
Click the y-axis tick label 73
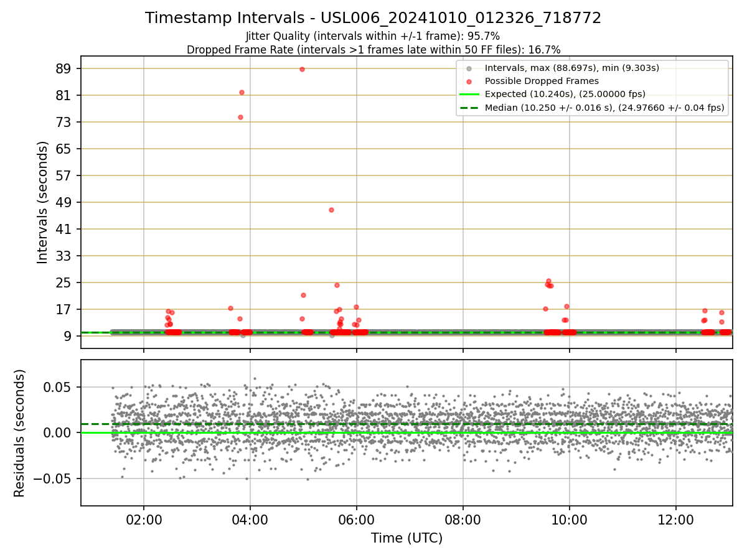[64, 122]
